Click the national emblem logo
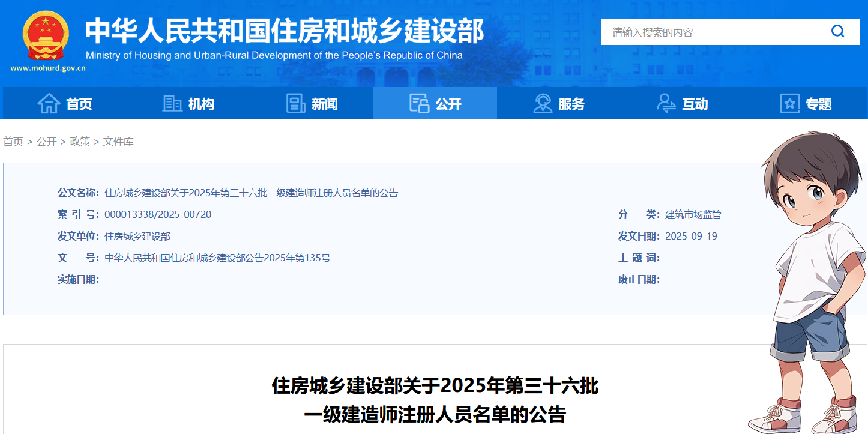Screen dimensions: 868x434 click(46, 36)
